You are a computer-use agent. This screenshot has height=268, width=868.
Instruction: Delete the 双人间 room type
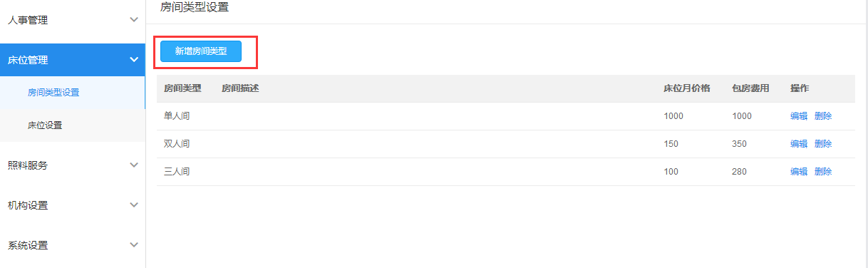pos(823,144)
